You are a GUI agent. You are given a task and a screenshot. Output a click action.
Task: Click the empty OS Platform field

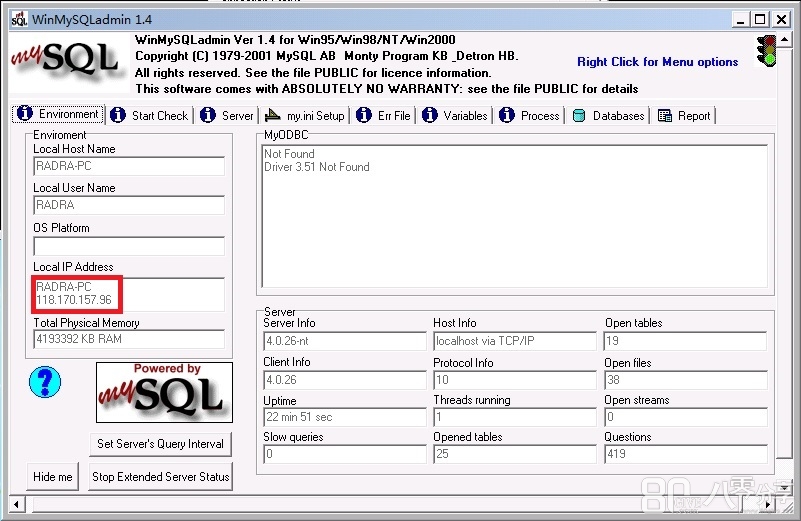pyautogui.click(x=129, y=246)
